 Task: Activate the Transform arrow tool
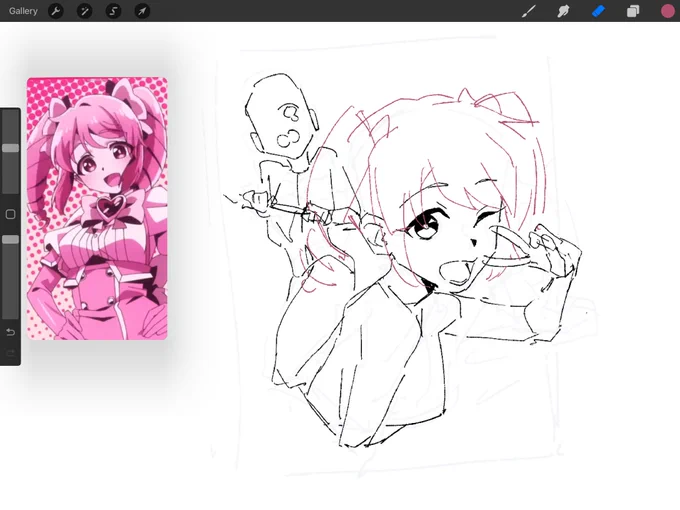[x=142, y=11]
